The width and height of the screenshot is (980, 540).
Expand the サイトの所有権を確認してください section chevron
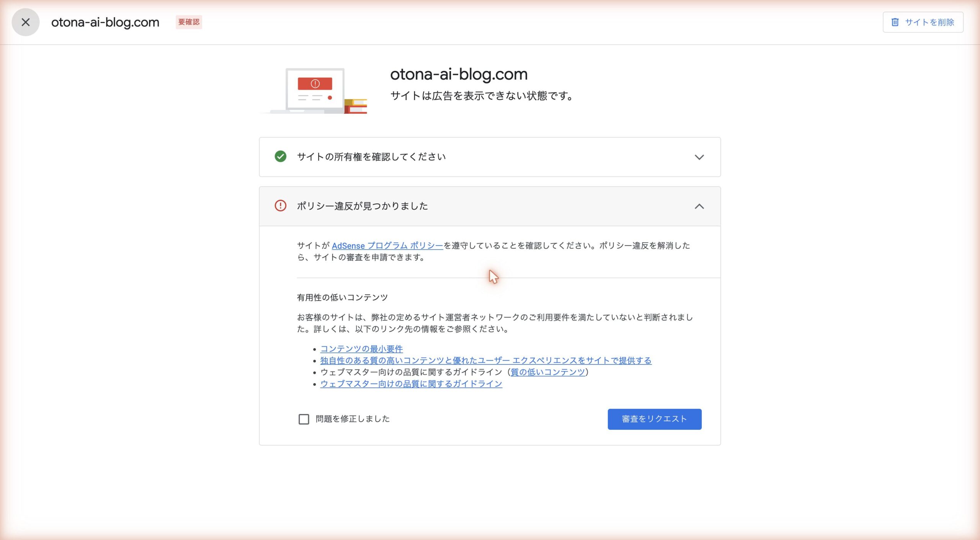pos(699,157)
